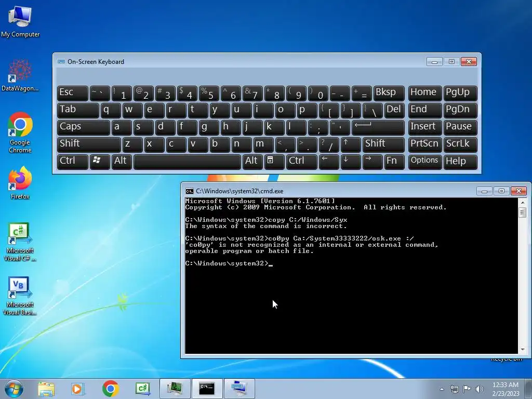Click the On-Screen Keyboard title icon
The width and height of the screenshot is (532, 399).
click(x=61, y=61)
